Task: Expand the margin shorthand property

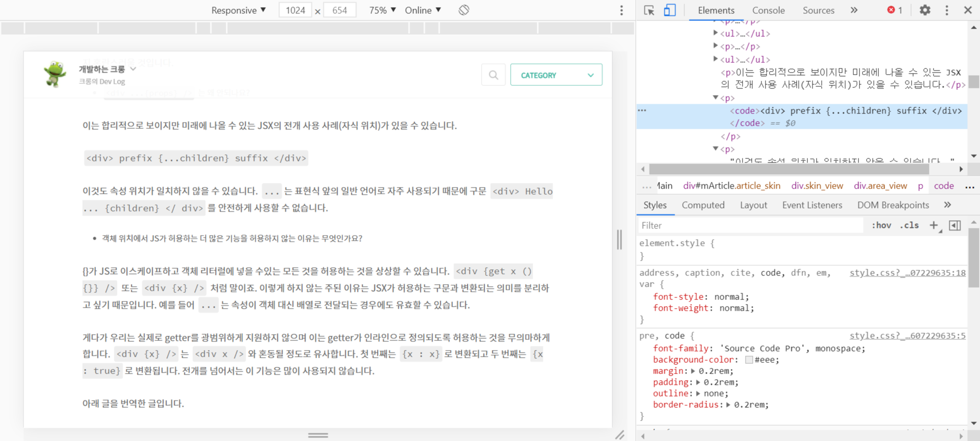Action: 693,371
